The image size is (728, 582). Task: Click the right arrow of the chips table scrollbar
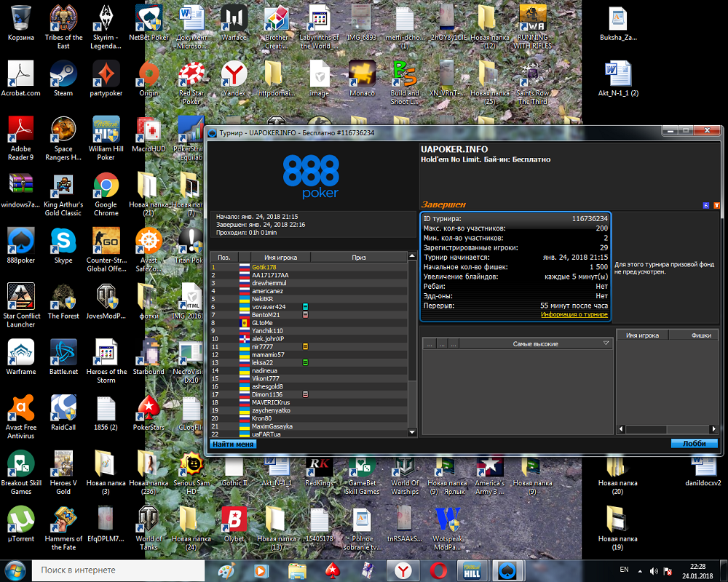pos(713,428)
